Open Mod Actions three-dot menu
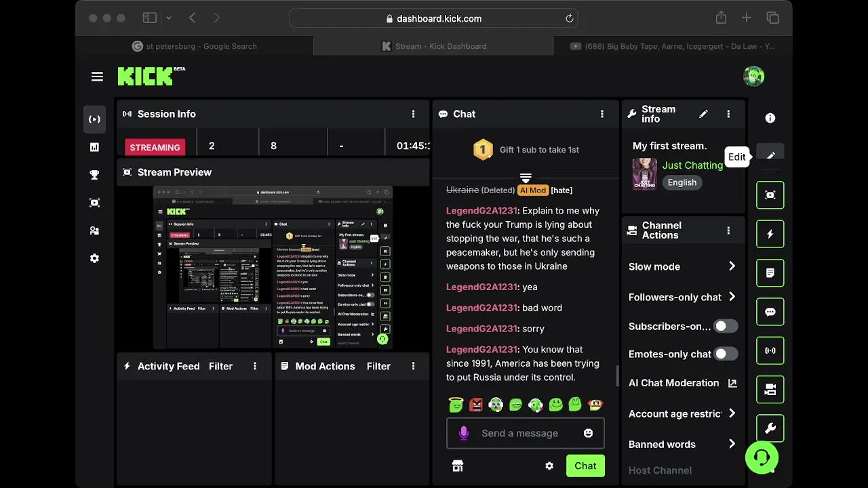Viewport: 868px width, 488px height. [413, 366]
